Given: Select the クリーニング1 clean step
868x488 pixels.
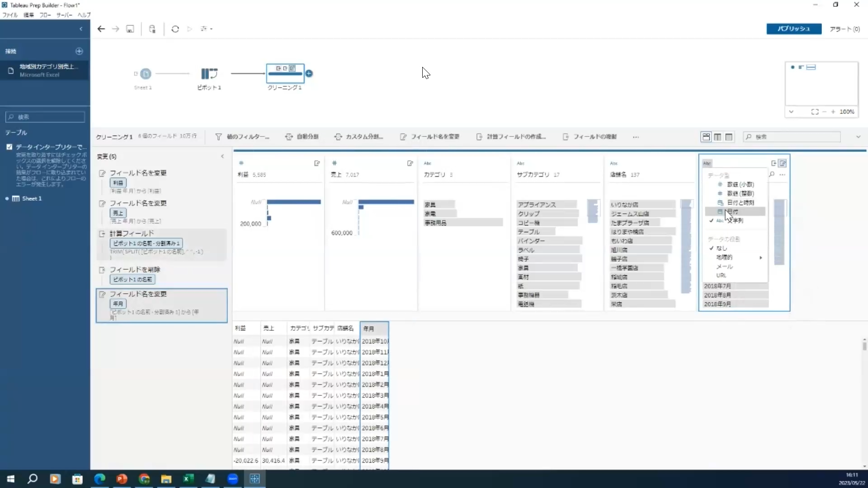Looking at the screenshot, I should coord(285,73).
